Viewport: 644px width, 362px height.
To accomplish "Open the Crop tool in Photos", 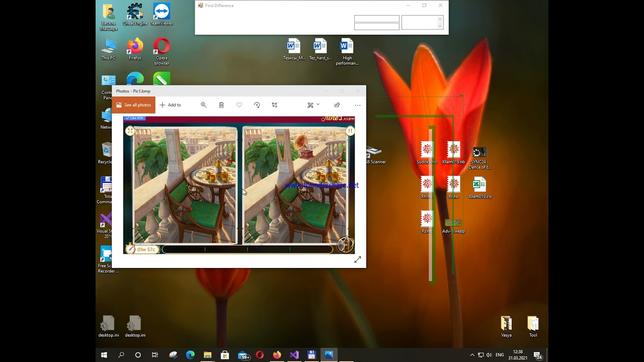I will point(275,105).
